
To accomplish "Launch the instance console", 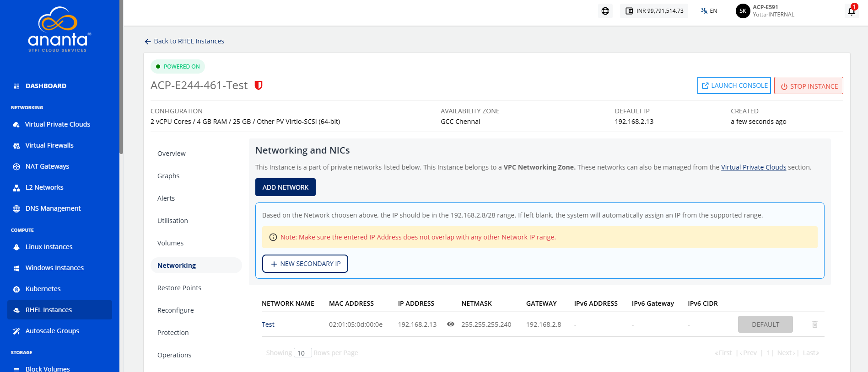I will pyautogui.click(x=734, y=85).
